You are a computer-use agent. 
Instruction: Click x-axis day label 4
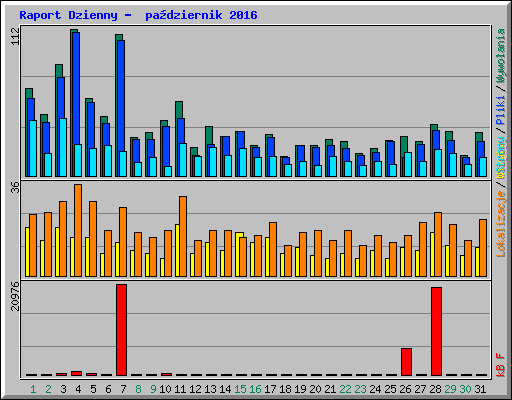click(x=78, y=389)
